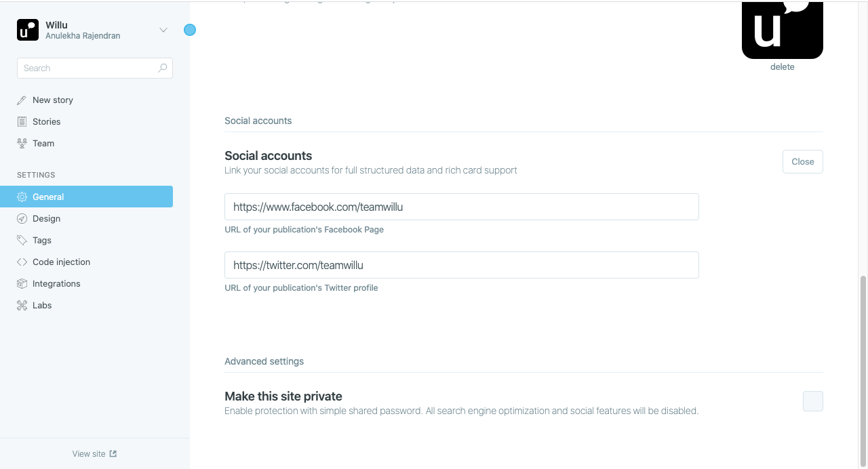Click the delete link under logo
Viewport: 868px width, 469px height.
coord(783,67)
